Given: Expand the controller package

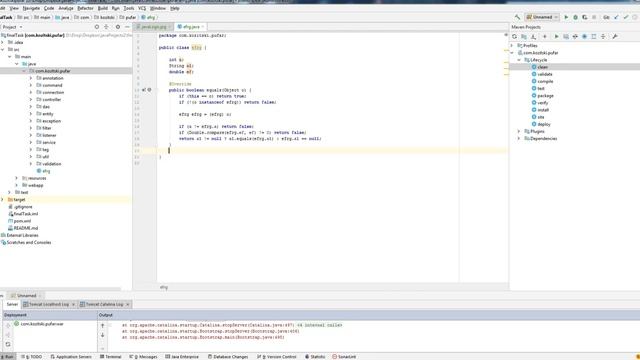Looking at the screenshot, I should (31, 100).
